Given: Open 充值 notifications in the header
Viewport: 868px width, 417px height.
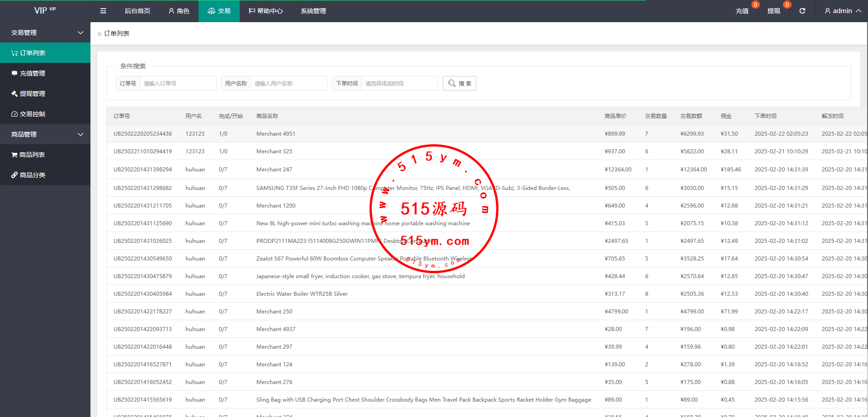Looking at the screenshot, I should click(x=742, y=11).
